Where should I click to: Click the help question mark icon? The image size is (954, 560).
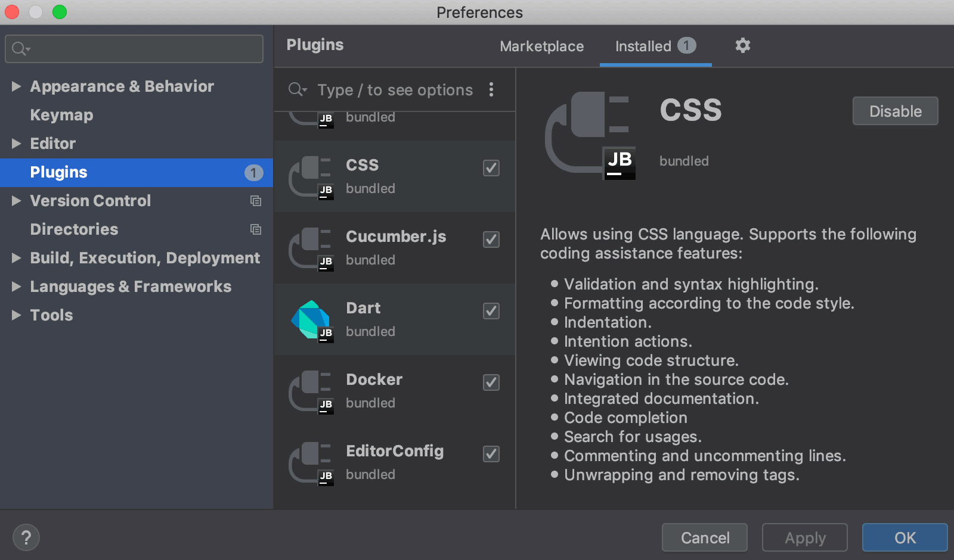(25, 537)
